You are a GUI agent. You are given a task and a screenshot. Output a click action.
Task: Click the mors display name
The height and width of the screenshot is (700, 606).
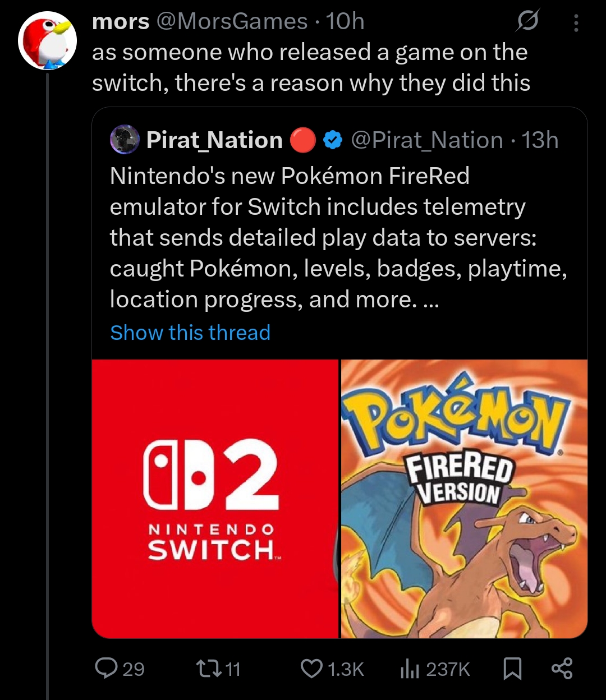(x=121, y=22)
